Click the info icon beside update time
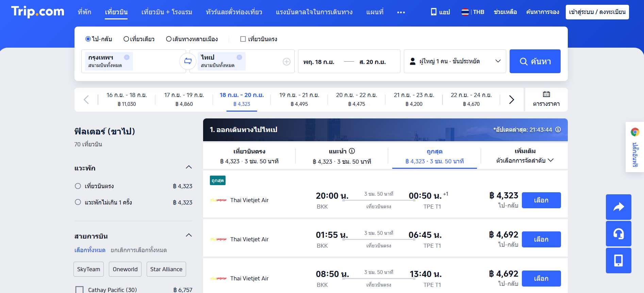Screen dimensions: 644x293 (558, 130)
